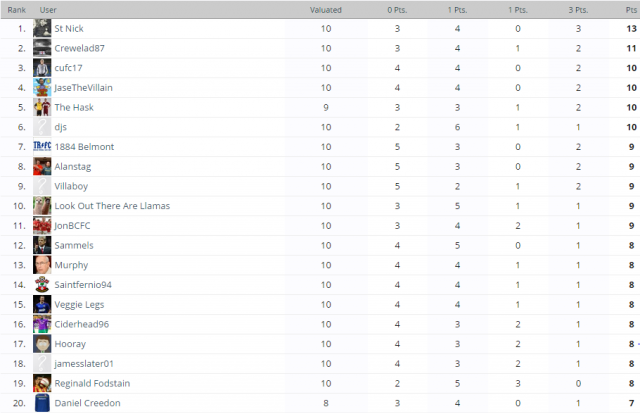Image resolution: width=640 pixels, height=413 pixels.
Task: Visit cufc17's profile
Action: click(69, 68)
